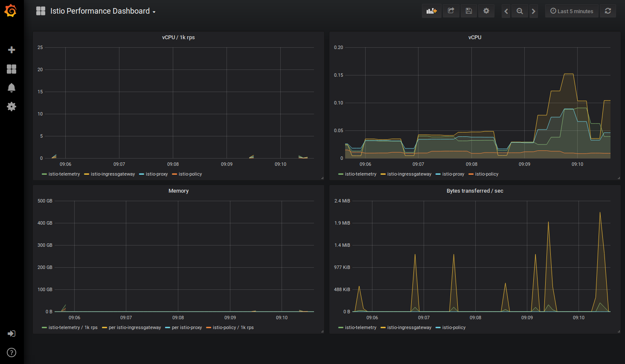Shift time range forward with right chevron

point(533,11)
